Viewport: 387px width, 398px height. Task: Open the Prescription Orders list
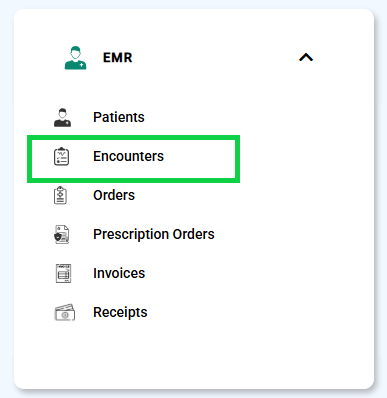point(154,234)
